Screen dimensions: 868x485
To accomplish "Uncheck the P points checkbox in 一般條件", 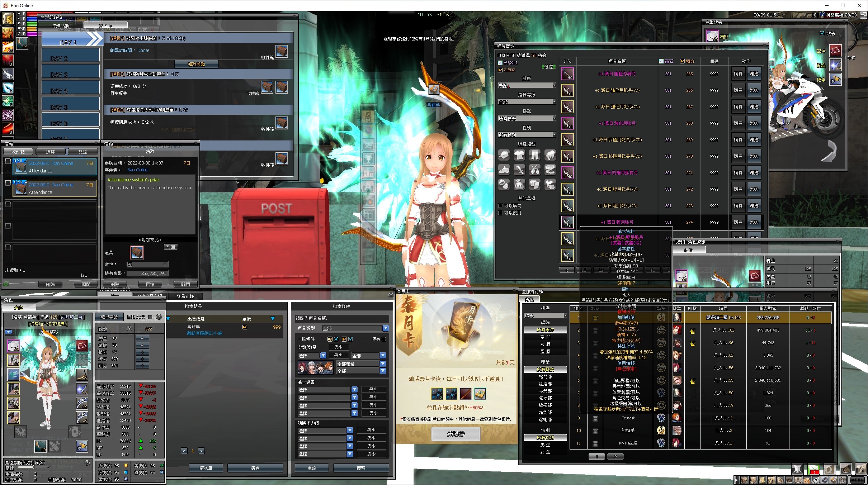I will pos(350,339).
